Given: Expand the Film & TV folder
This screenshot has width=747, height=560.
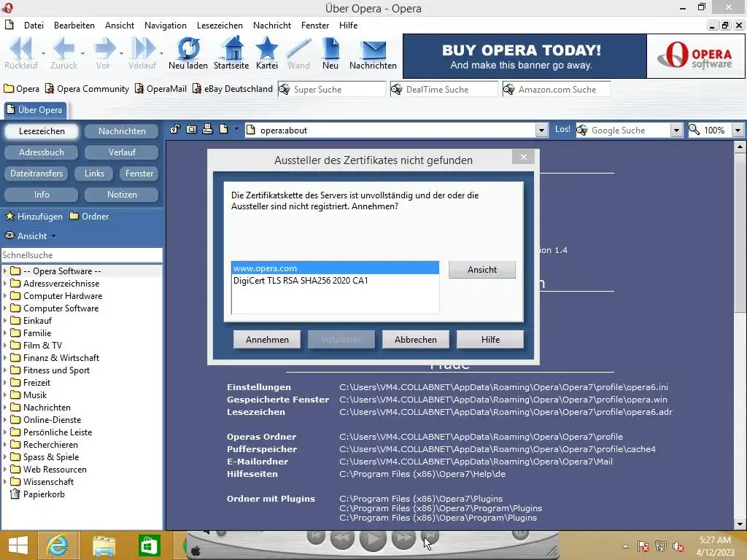Looking at the screenshot, I should pyautogui.click(x=5, y=345).
